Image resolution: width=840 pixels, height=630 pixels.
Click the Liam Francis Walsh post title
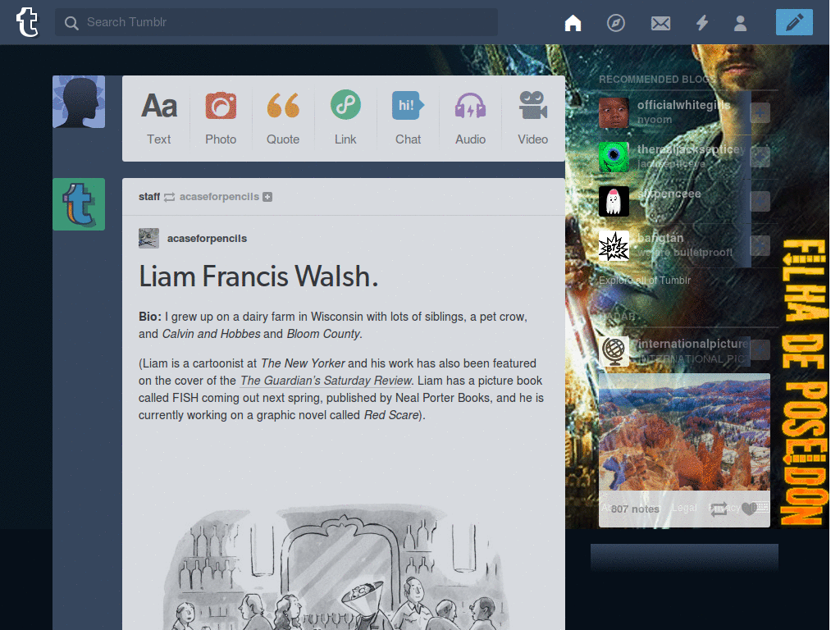pos(258,276)
